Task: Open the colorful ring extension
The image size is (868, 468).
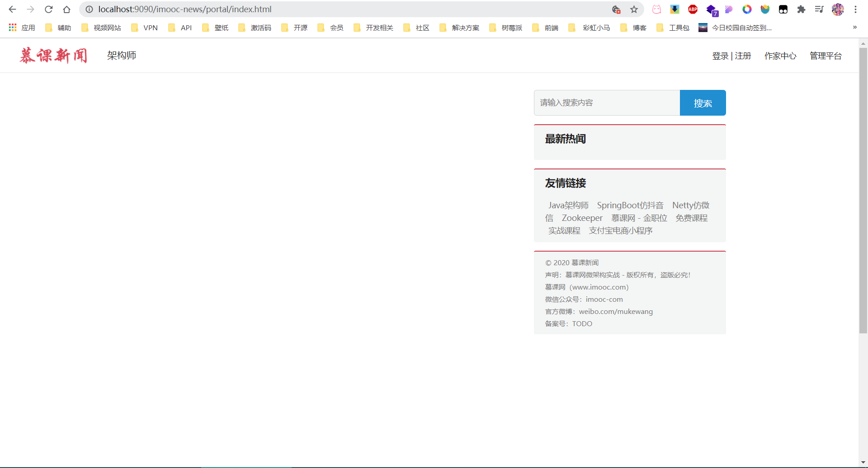Action: (747, 9)
